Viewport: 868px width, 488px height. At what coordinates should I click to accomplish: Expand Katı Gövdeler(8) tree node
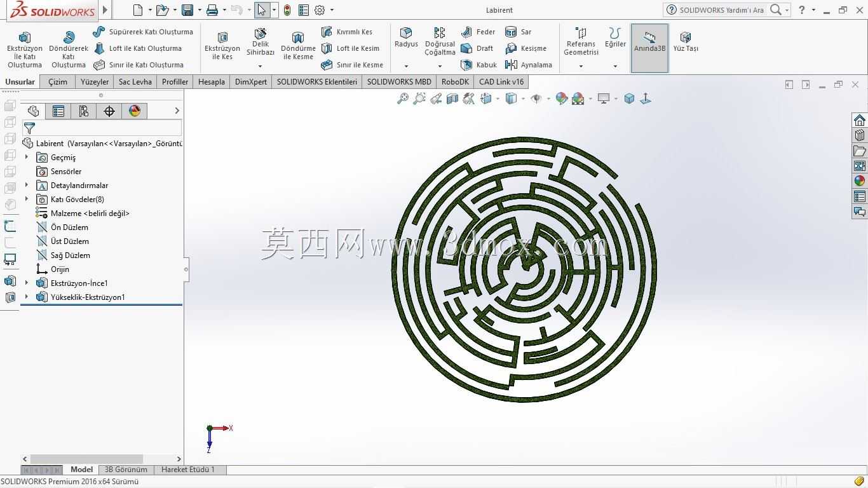click(27, 199)
